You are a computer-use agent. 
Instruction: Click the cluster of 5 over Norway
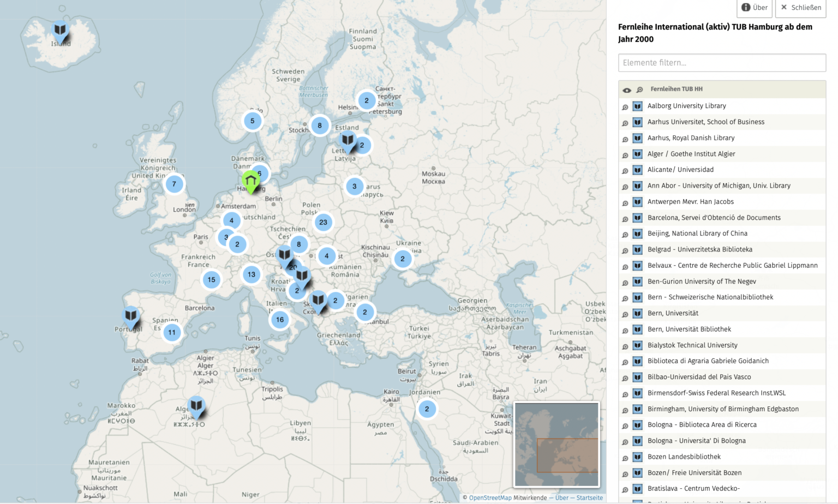[x=252, y=121]
